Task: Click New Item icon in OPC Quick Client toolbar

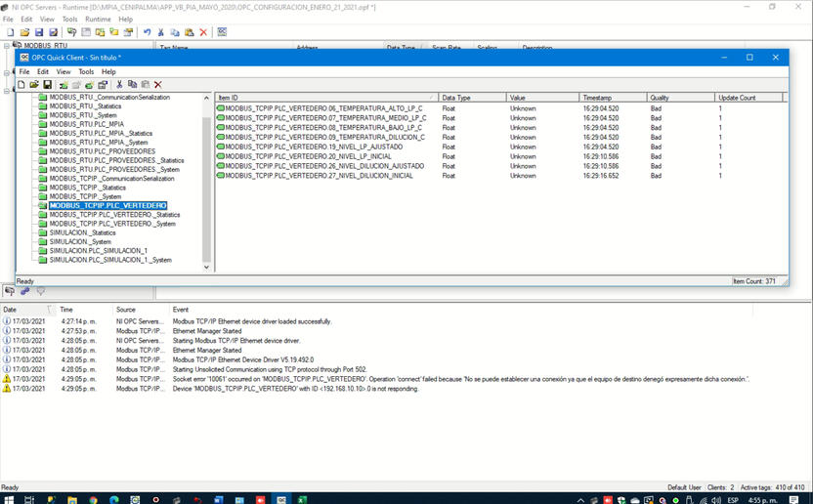Action: point(90,85)
